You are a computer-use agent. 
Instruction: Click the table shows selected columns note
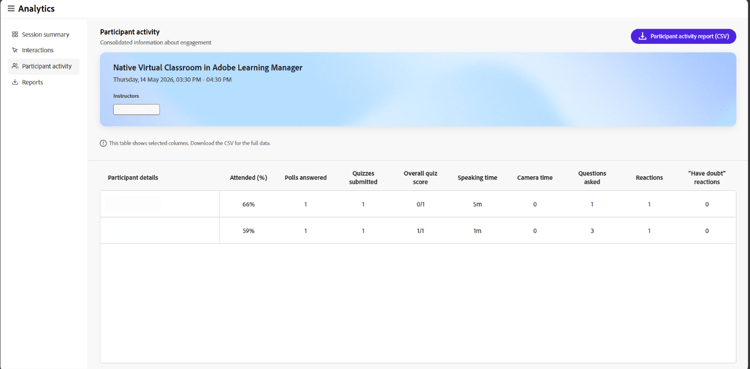(x=190, y=143)
